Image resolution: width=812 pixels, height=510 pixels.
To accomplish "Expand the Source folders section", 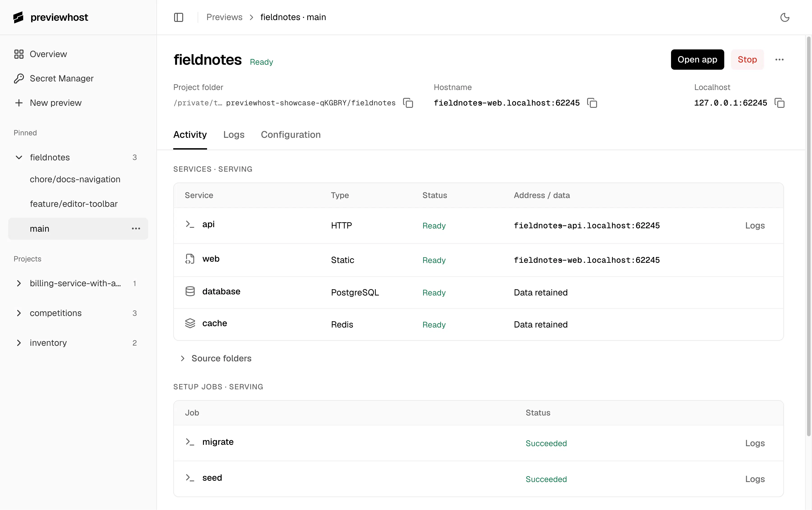I will point(217,358).
